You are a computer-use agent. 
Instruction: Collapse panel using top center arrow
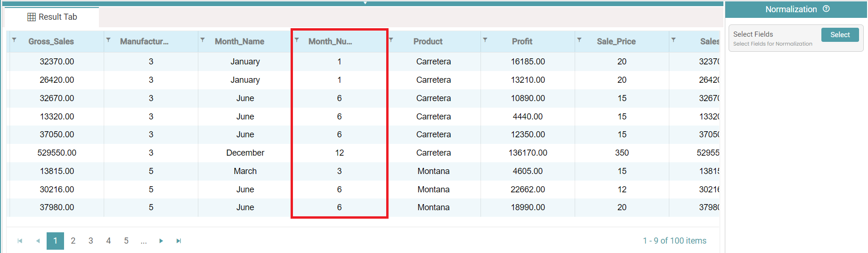pos(365,3)
